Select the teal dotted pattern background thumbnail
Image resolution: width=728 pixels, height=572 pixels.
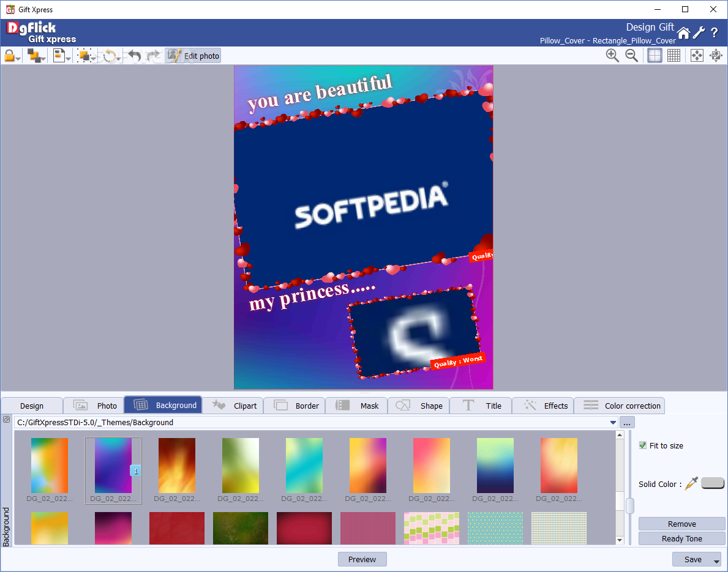(495, 528)
